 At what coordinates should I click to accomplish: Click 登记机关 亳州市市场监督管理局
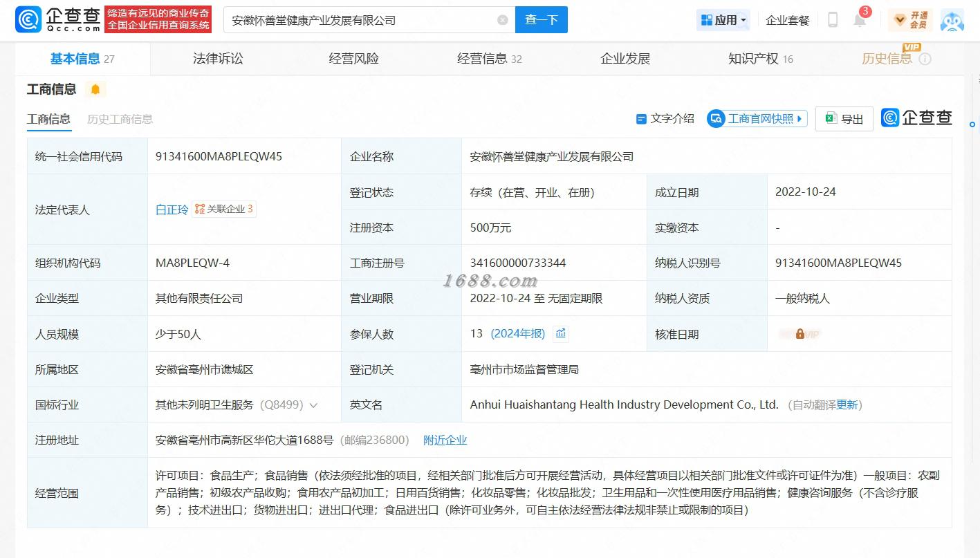[524, 370]
